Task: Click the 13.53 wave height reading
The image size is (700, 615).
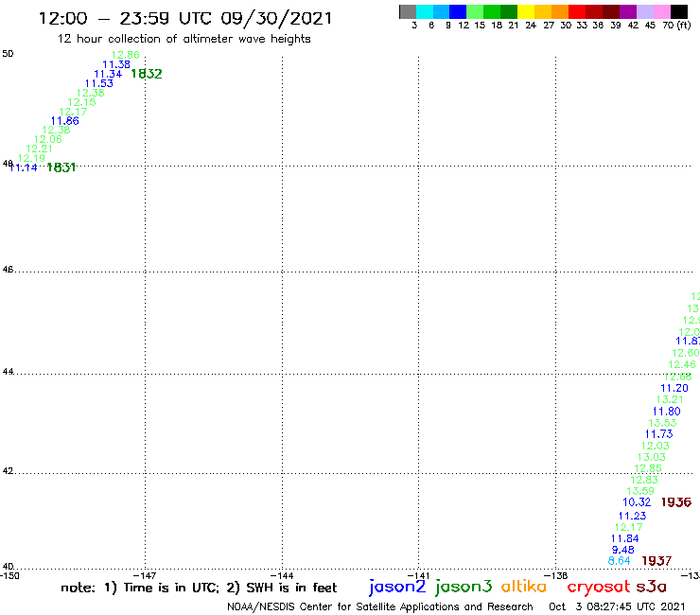Action: pyautogui.click(x=662, y=423)
